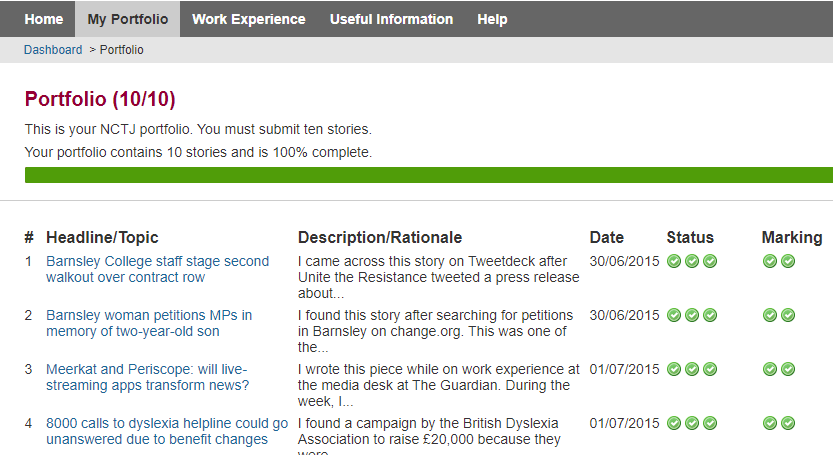This screenshot has height=455, width=833.
Task: Navigate to Dashboard breadcrumb link
Action: pyautogui.click(x=53, y=50)
